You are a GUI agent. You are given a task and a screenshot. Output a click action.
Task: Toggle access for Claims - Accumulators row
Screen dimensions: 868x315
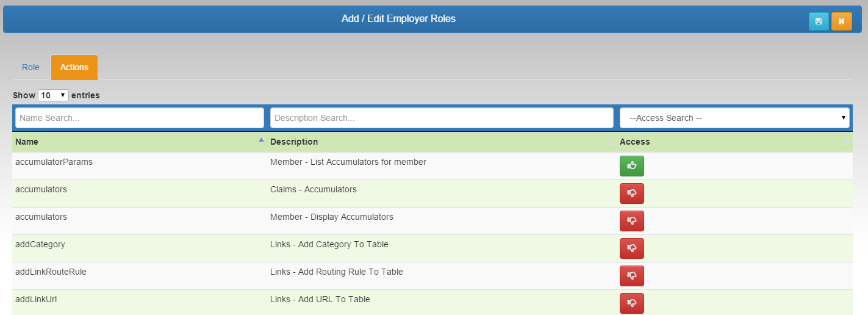coord(631,194)
